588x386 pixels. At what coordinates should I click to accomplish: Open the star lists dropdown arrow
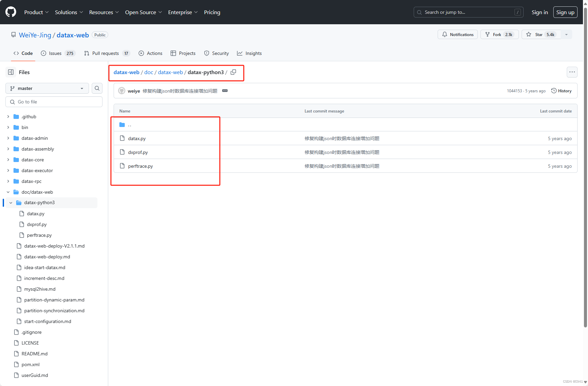point(566,34)
